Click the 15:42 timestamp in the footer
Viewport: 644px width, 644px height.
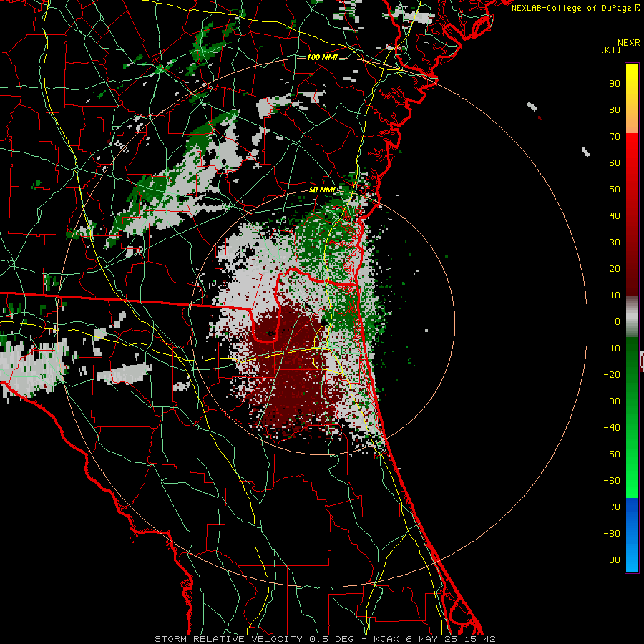479,639
